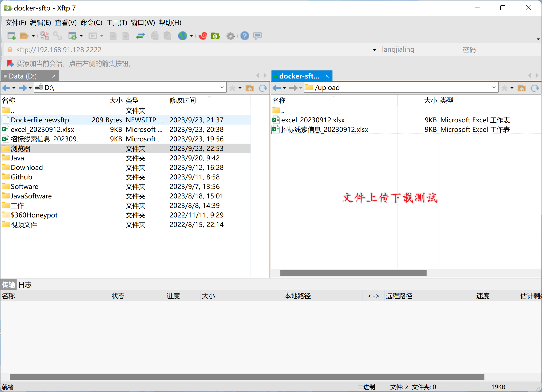Select Dockerfile.newsftp in local pane
The image size is (542, 392).
click(x=40, y=120)
